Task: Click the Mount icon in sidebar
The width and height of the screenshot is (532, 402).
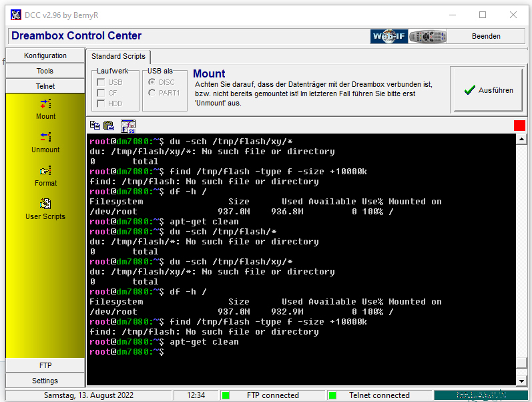Action: tap(45, 104)
